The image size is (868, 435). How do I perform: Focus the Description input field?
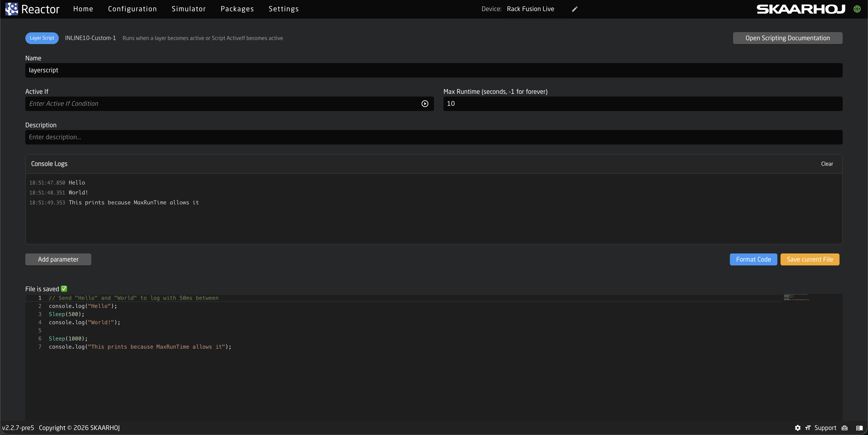(x=434, y=137)
